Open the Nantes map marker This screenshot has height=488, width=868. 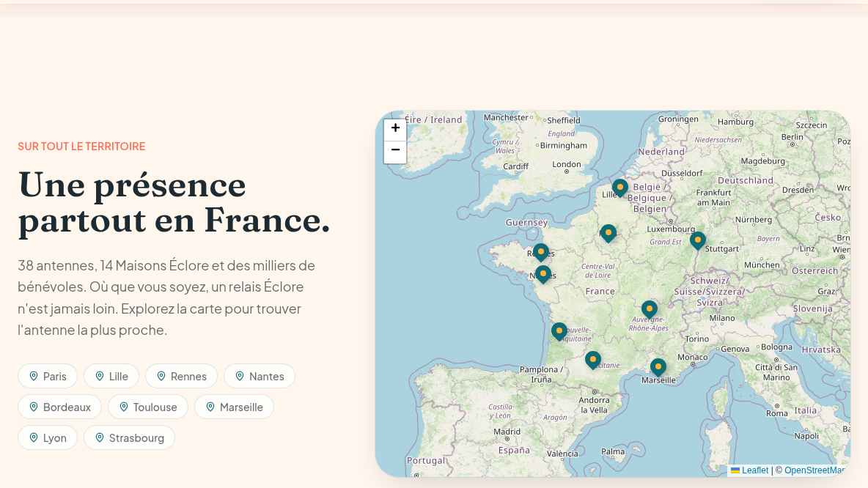(543, 275)
